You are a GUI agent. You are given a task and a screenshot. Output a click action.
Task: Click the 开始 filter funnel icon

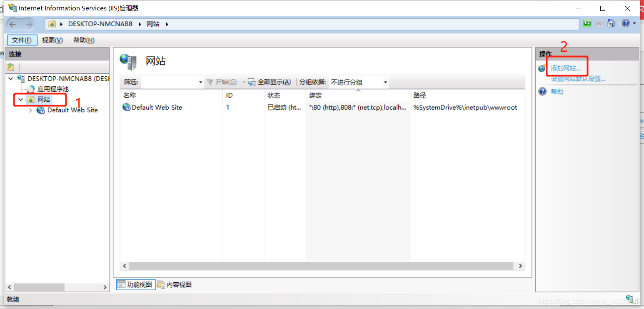click(210, 82)
